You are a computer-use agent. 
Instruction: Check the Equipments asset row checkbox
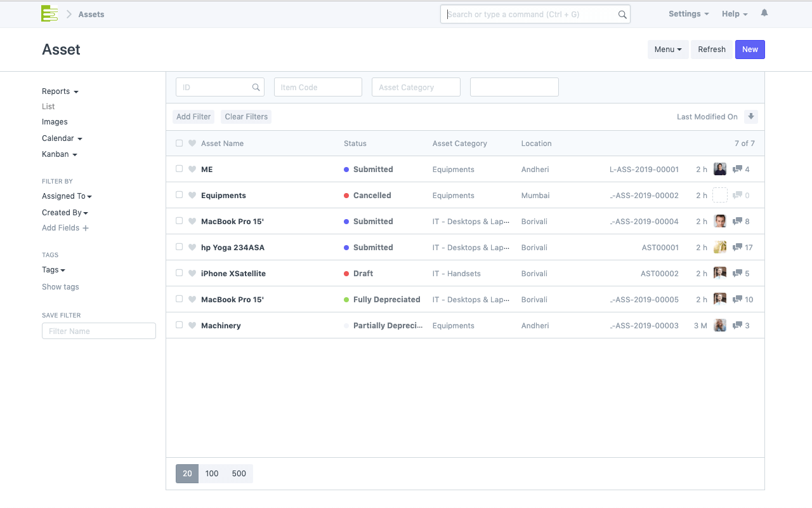[180, 196]
